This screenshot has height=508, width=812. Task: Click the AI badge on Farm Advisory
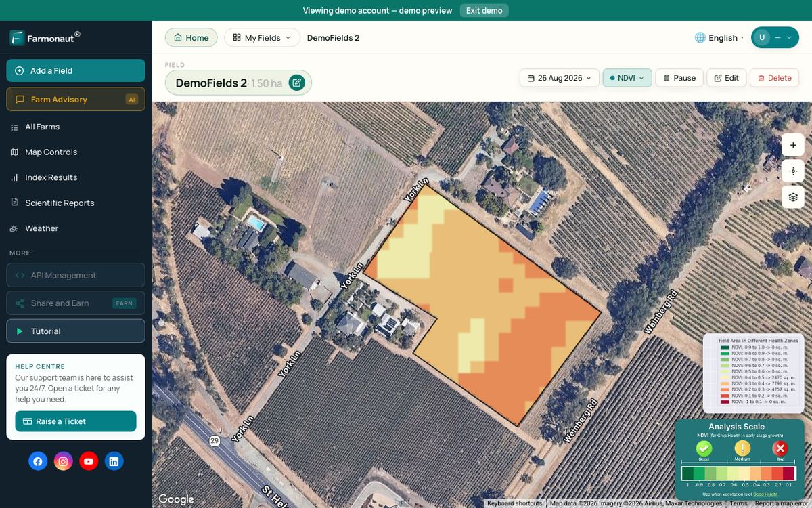pos(131,99)
